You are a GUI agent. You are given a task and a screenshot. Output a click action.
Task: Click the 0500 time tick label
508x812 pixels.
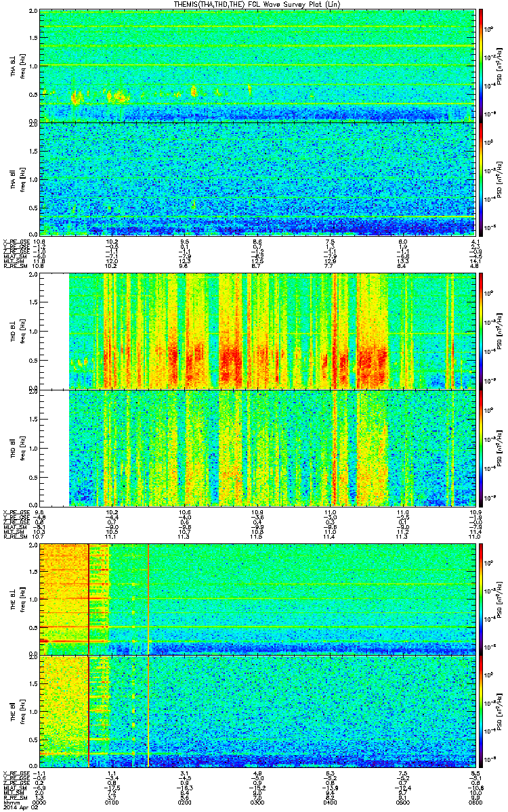pyautogui.click(x=403, y=803)
